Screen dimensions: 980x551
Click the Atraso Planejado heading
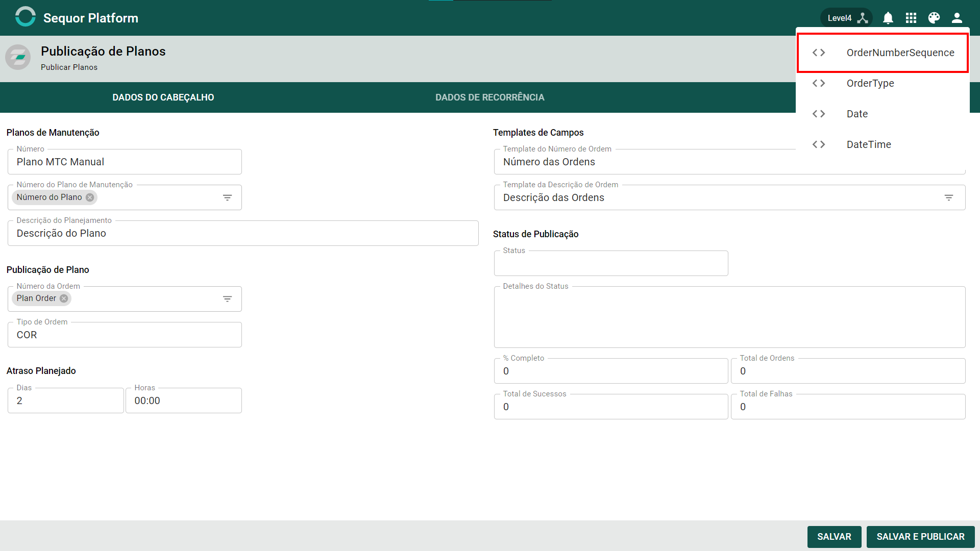pyautogui.click(x=41, y=371)
